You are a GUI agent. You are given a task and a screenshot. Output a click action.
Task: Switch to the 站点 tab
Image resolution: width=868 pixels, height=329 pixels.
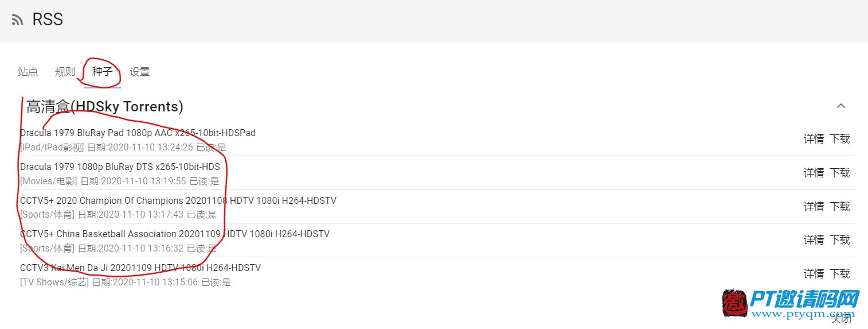click(28, 72)
